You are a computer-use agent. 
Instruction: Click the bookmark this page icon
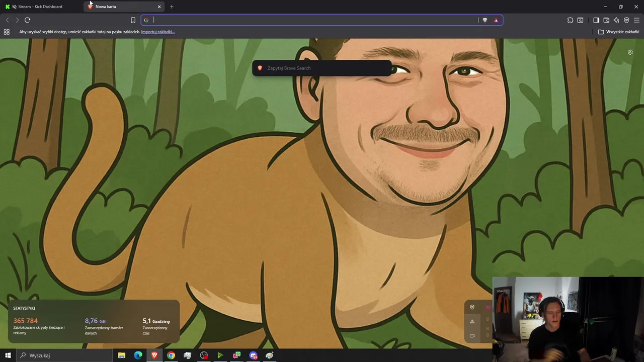pyautogui.click(x=133, y=20)
